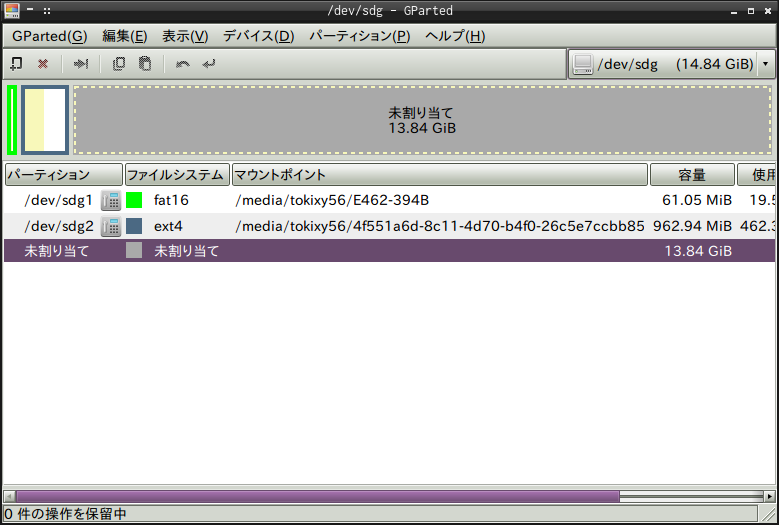Click the ext4 filesystem text

pyautogui.click(x=168, y=226)
